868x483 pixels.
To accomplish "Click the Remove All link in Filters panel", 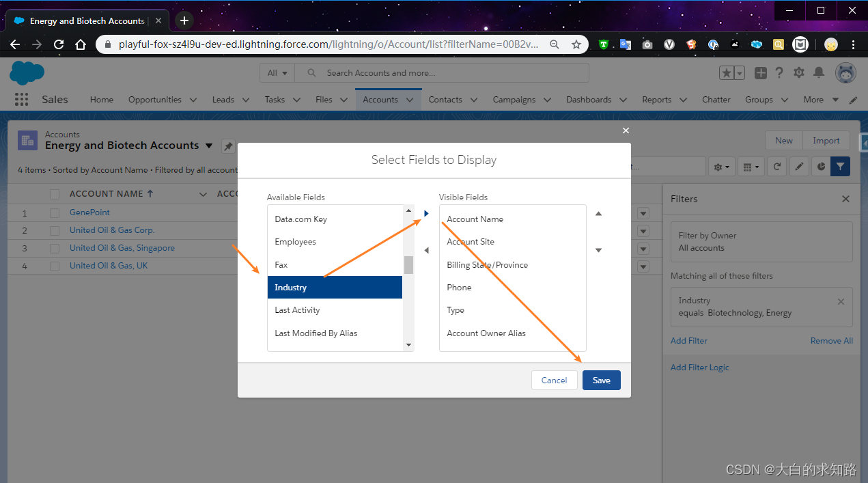I will coord(831,340).
